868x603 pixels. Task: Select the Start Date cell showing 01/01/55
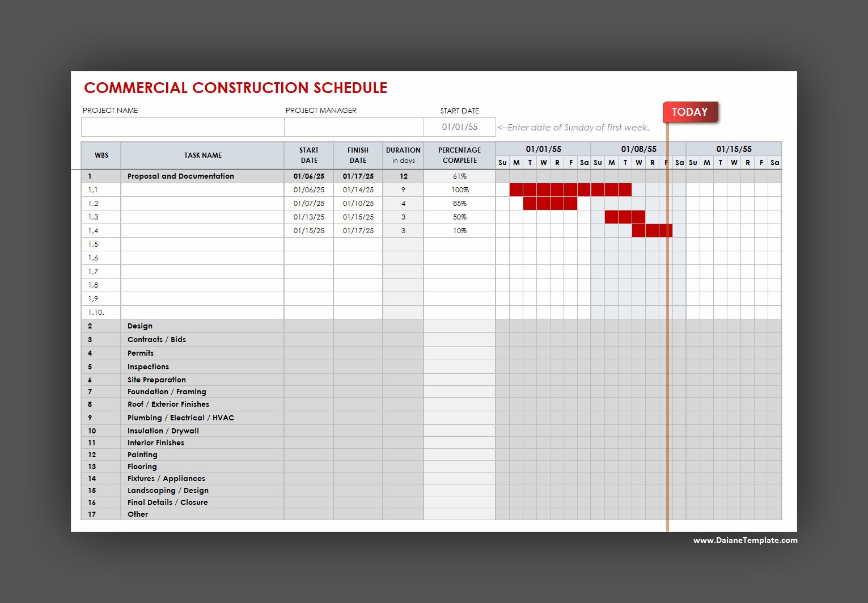(459, 127)
